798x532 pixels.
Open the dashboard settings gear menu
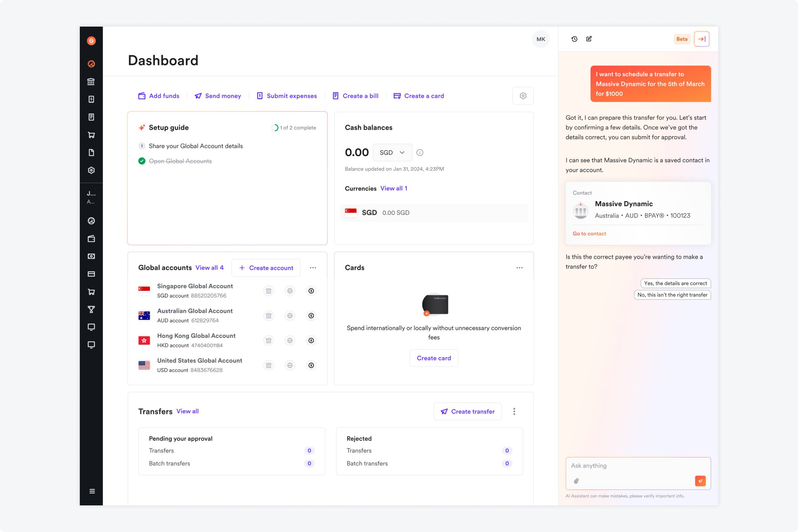(x=523, y=96)
